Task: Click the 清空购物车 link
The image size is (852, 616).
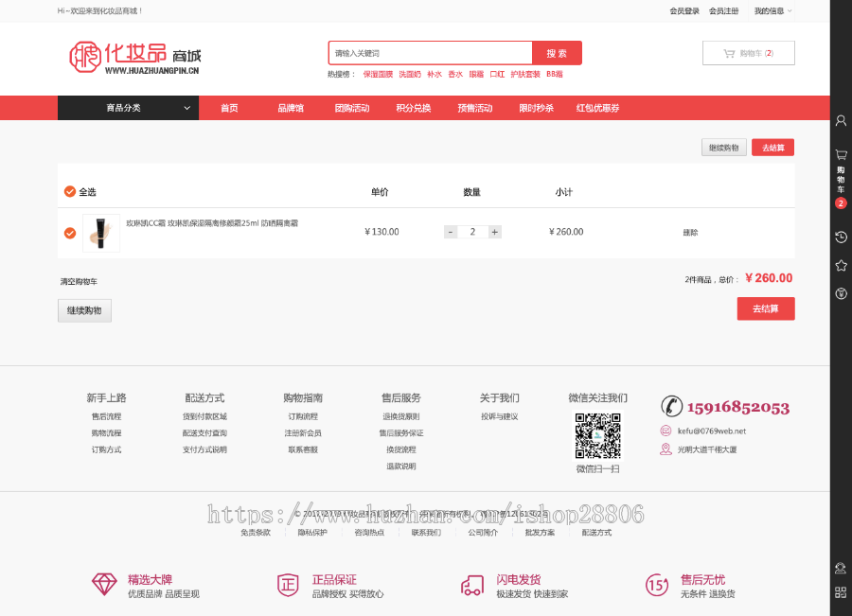Action: pyautogui.click(x=79, y=281)
